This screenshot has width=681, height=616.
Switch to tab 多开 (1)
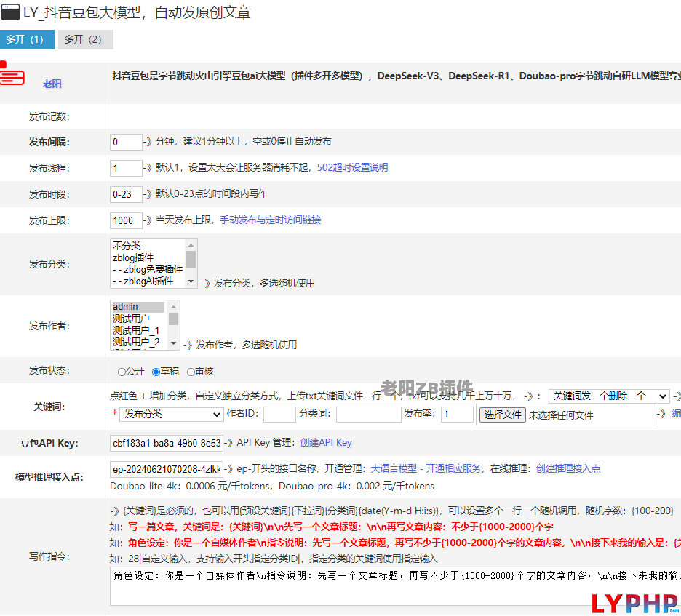click(x=27, y=39)
